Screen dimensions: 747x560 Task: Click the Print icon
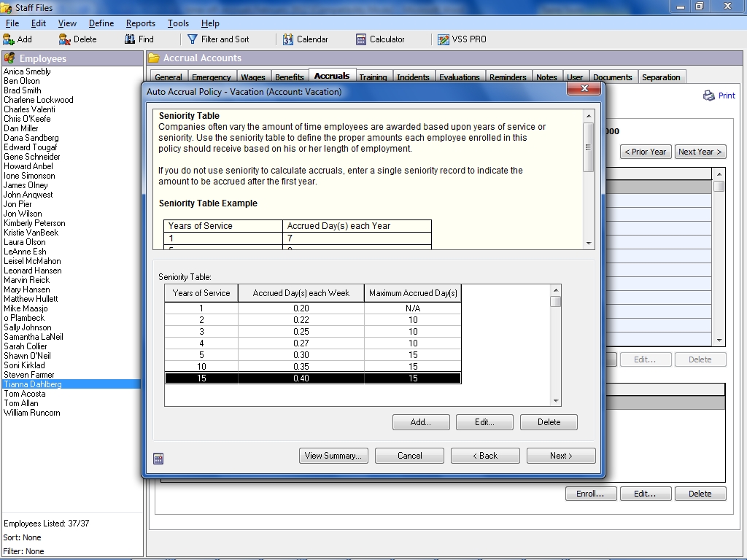[708, 95]
